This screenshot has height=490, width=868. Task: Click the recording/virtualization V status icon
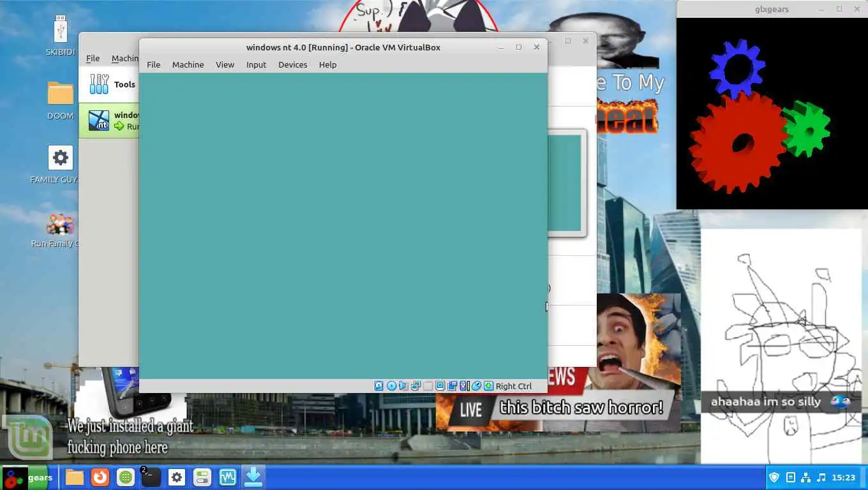465,386
